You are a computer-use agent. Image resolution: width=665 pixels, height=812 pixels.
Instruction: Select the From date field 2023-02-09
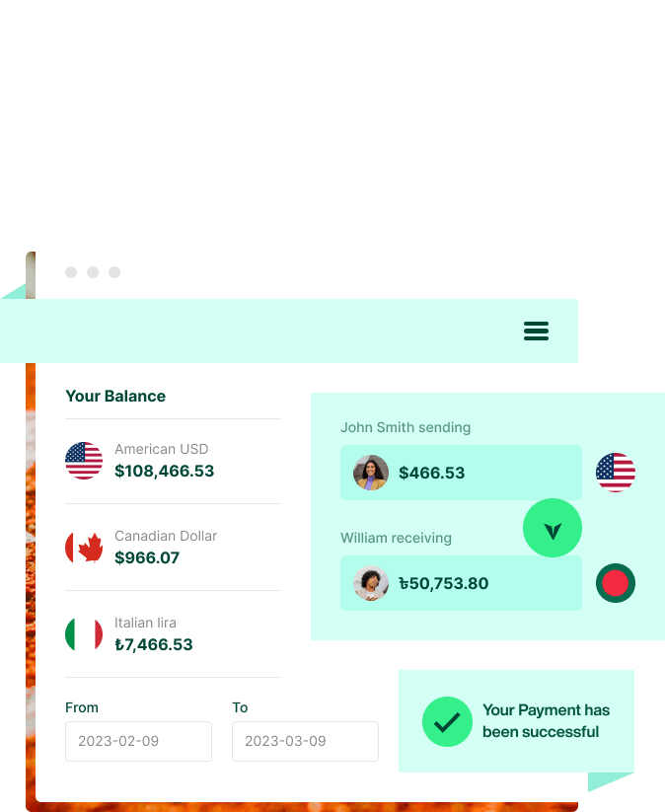138,741
